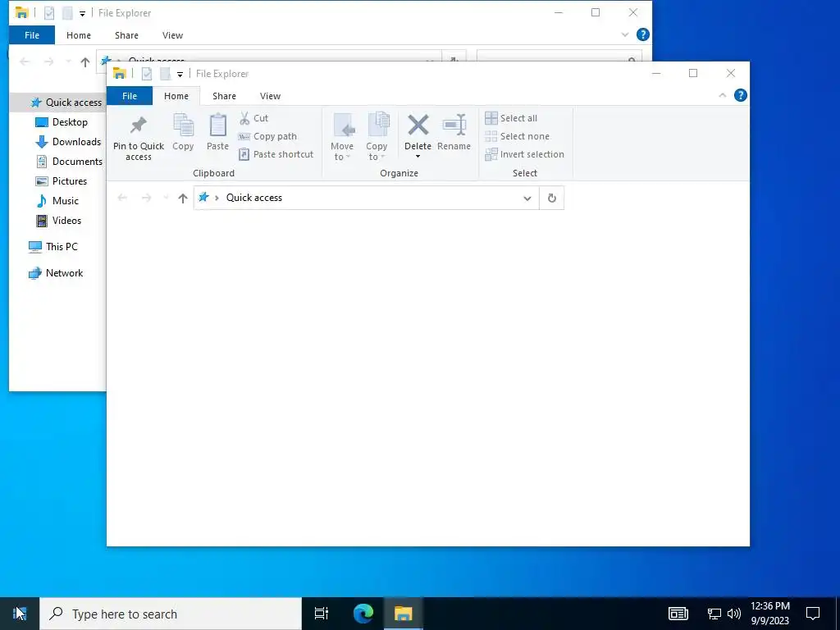
Task: Click the volume speaker tray icon
Action: click(x=734, y=614)
